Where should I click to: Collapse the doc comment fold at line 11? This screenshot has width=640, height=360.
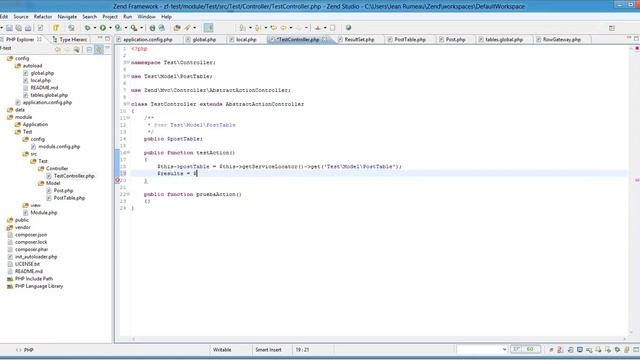(128, 118)
